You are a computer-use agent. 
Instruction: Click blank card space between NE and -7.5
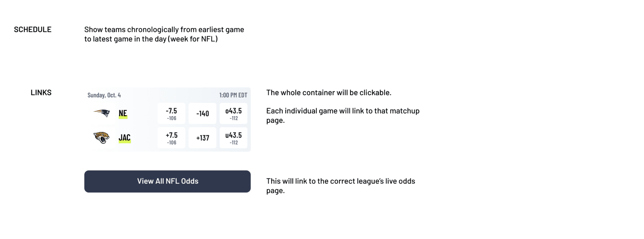click(143, 113)
